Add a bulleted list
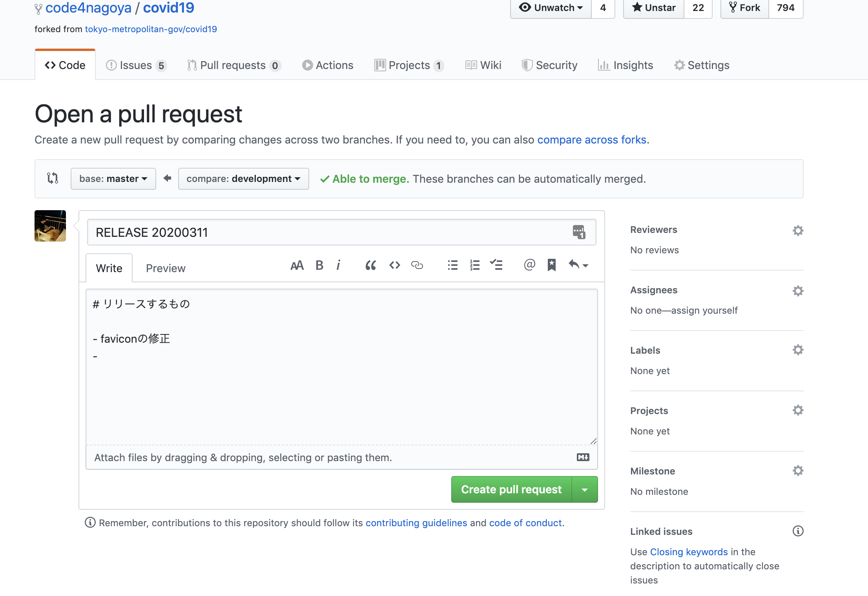Viewport: 868px width, 596px height. 452,265
